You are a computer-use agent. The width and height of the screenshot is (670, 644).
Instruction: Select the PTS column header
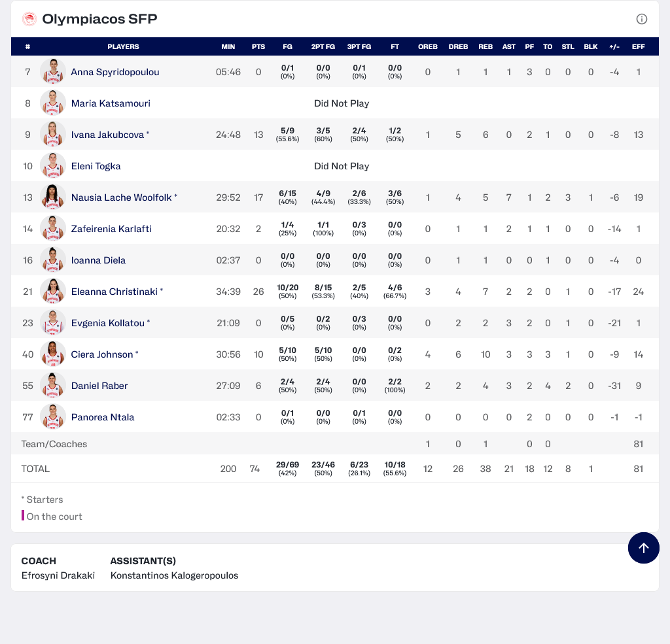(258, 46)
